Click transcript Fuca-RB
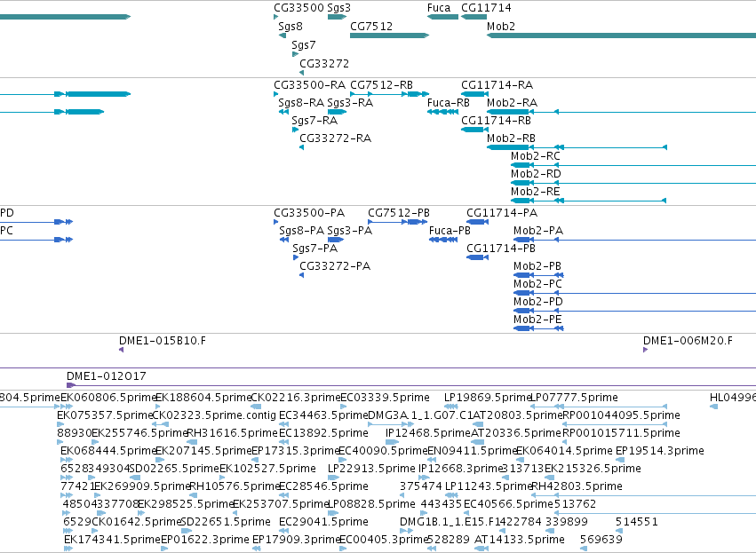The width and height of the screenshot is (756, 553). click(449, 103)
